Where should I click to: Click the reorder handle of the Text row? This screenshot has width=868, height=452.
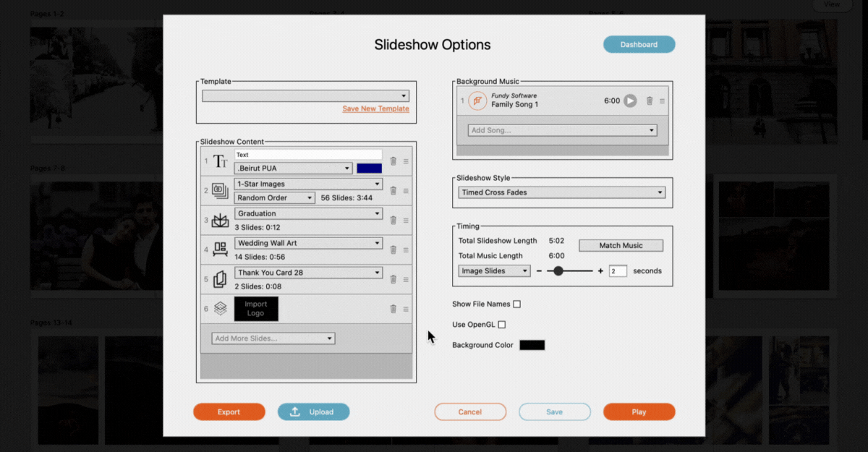406,161
